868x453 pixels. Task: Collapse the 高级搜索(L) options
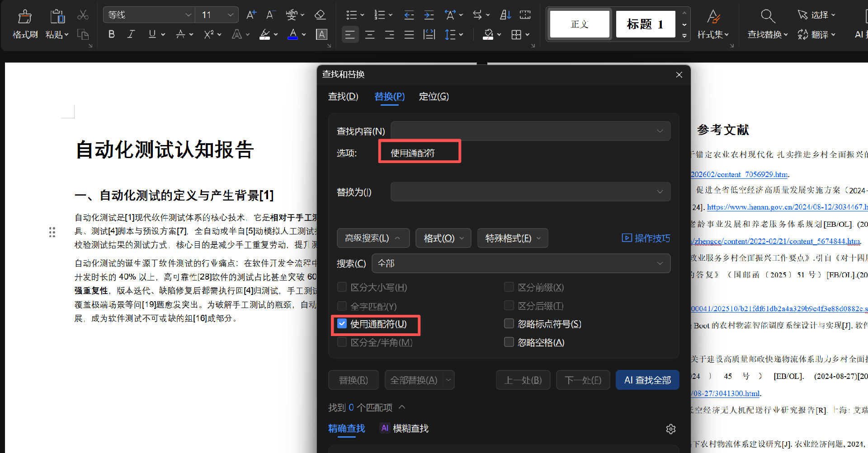tap(373, 238)
